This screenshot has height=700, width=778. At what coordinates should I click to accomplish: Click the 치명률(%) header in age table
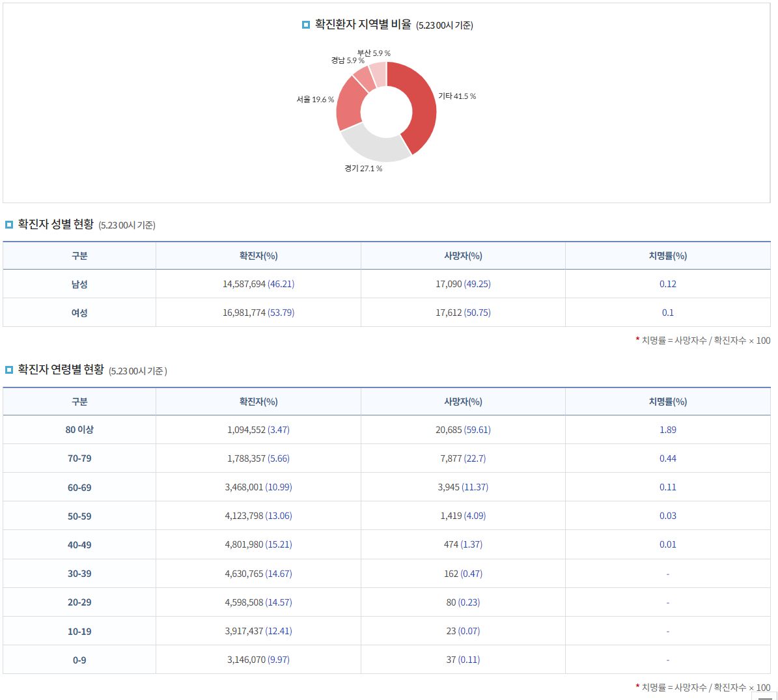tap(668, 402)
